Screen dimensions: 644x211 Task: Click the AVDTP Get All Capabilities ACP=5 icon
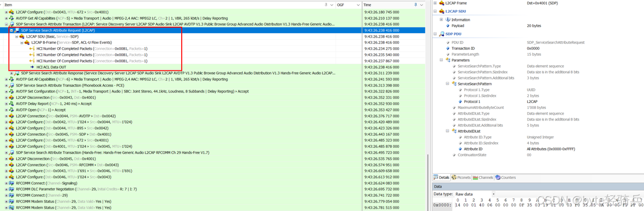[12, 18]
